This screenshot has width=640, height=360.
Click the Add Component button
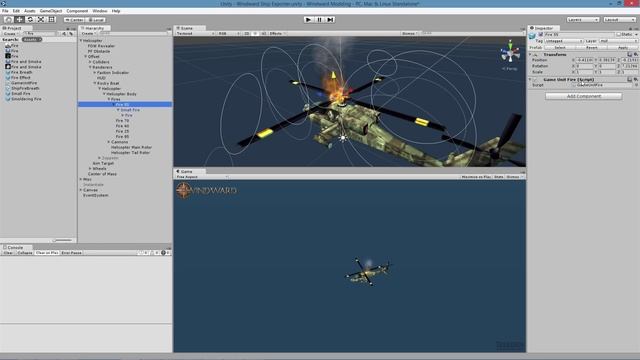click(584, 96)
